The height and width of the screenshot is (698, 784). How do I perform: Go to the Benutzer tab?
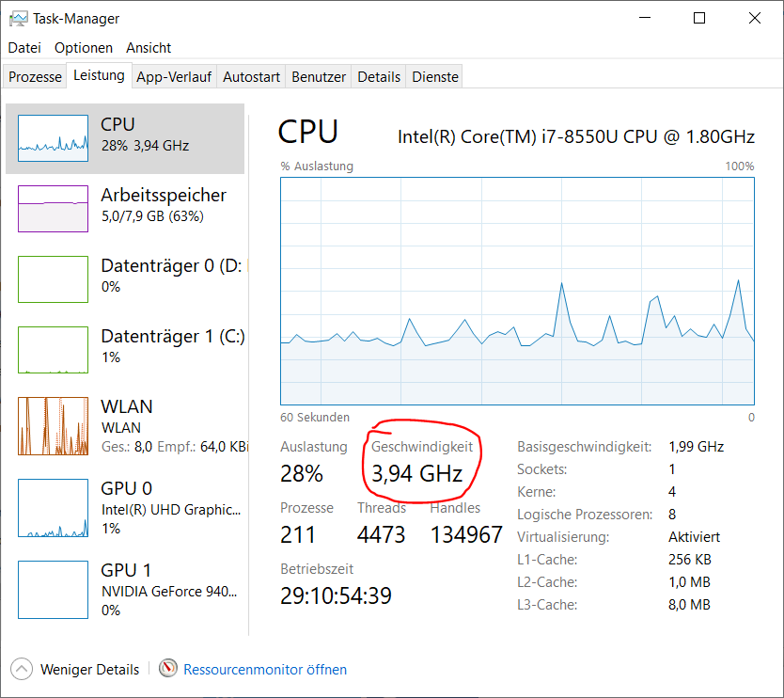click(x=319, y=76)
